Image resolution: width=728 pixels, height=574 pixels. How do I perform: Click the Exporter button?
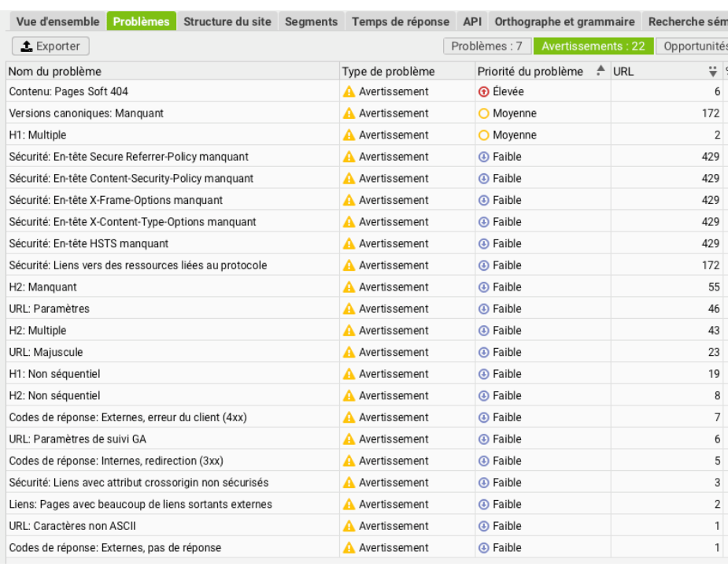tap(50, 46)
